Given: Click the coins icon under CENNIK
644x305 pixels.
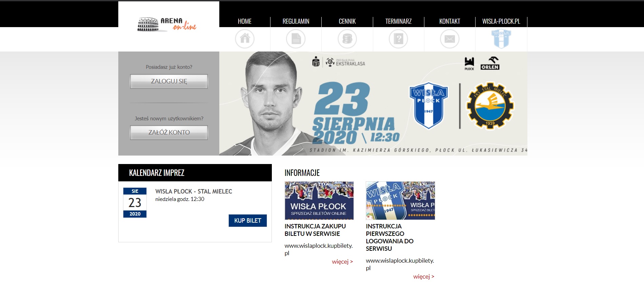Looking at the screenshot, I should [347, 39].
